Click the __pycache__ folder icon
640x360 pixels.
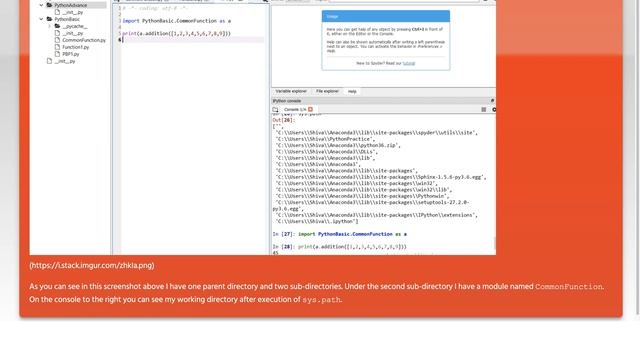coord(57,26)
